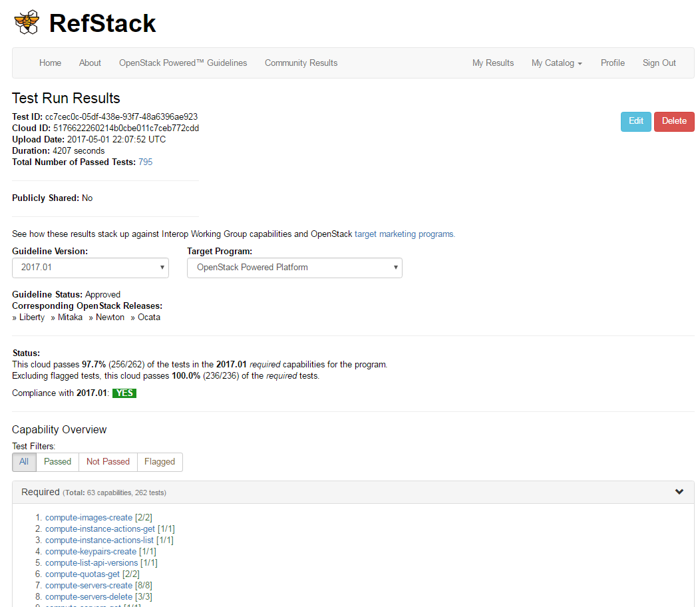700x607 pixels.
Task: Click Sign Out
Action: [659, 63]
